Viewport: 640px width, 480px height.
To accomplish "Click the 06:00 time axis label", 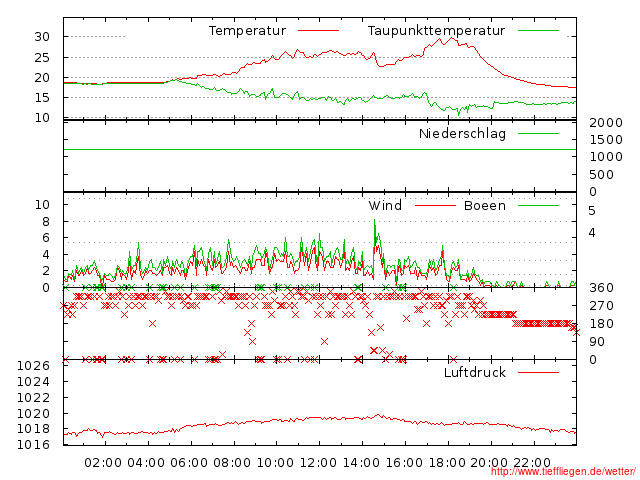I will pyautogui.click(x=189, y=463).
